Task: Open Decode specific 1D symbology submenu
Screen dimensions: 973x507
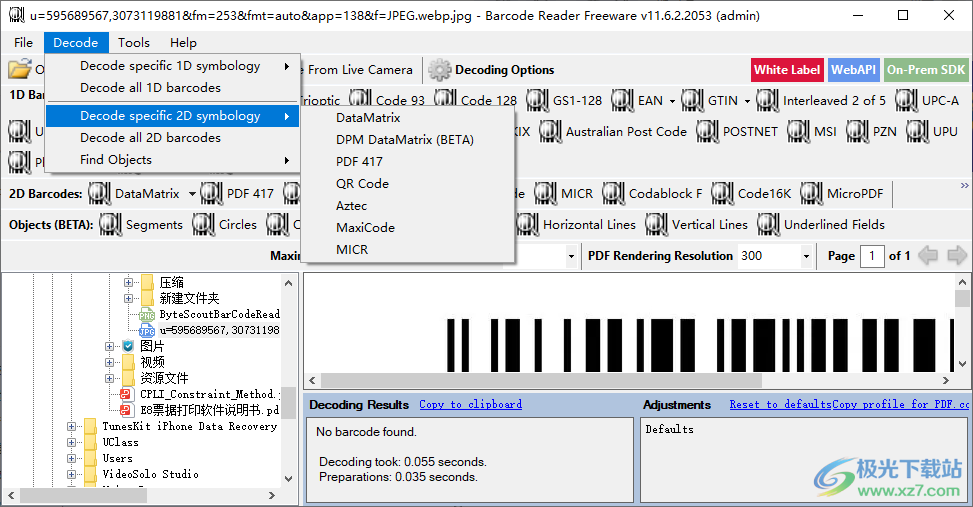Action: (x=173, y=66)
